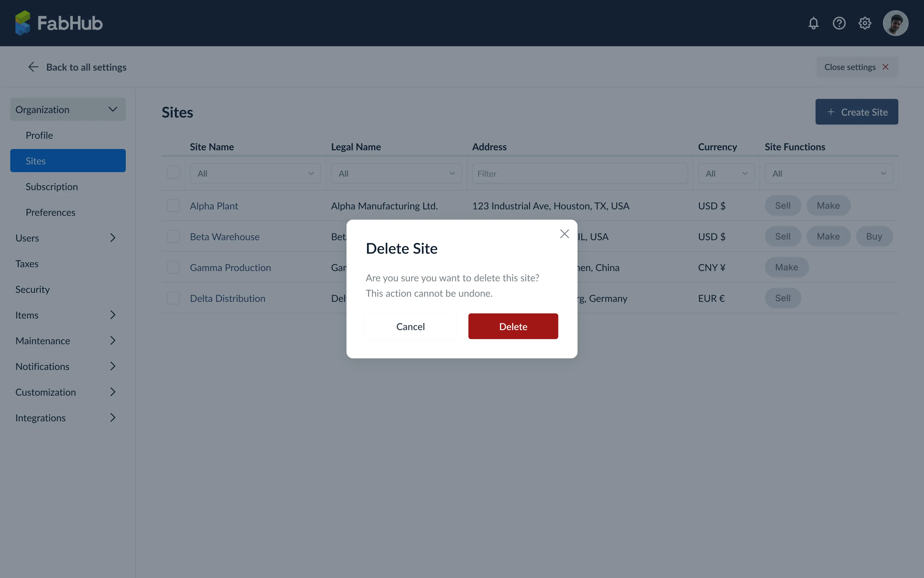This screenshot has width=924, height=578.
Task: Expand the Items section chevron
Action: point(113,315)
